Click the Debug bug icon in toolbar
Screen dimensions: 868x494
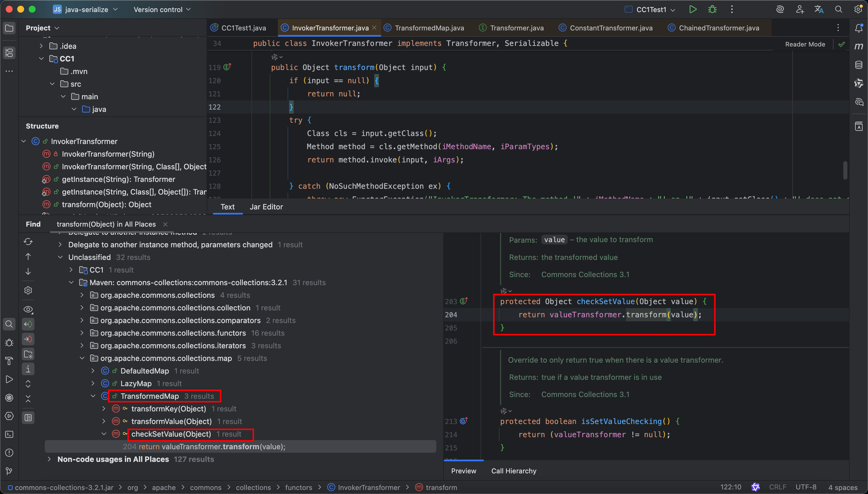(x=712, y=9)
